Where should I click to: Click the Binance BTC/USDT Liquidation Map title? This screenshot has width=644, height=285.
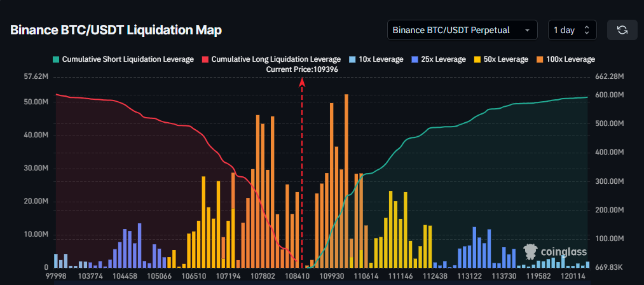(x=116, y=30)
